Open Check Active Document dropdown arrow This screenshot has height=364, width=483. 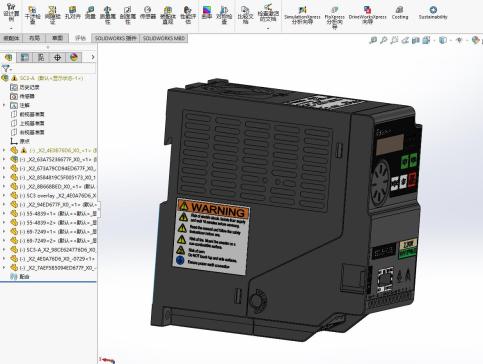268,28
